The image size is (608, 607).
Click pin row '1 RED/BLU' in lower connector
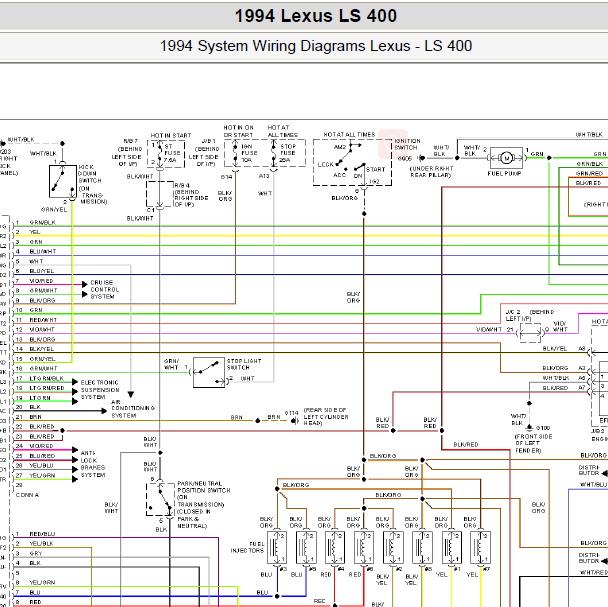click(x=35, y=534)
